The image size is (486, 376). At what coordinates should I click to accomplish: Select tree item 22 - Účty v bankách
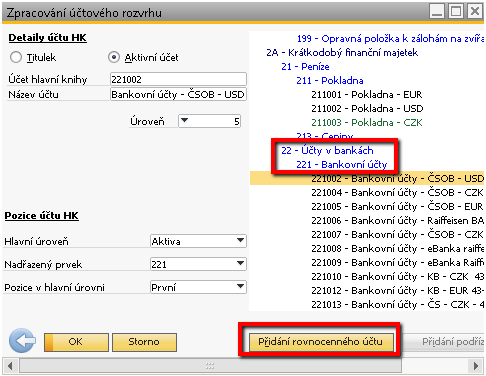pos(327,151)
